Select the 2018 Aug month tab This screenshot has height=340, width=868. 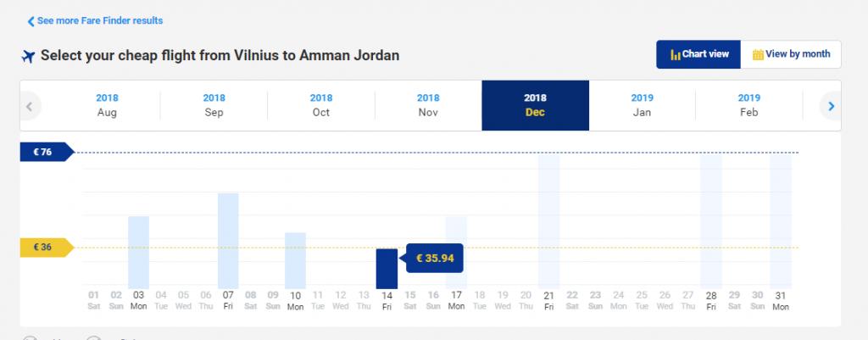[x=107, y=105]
